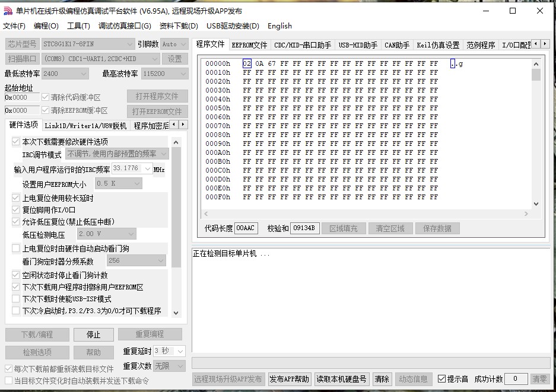Switch language via English menu

[279, 26]
